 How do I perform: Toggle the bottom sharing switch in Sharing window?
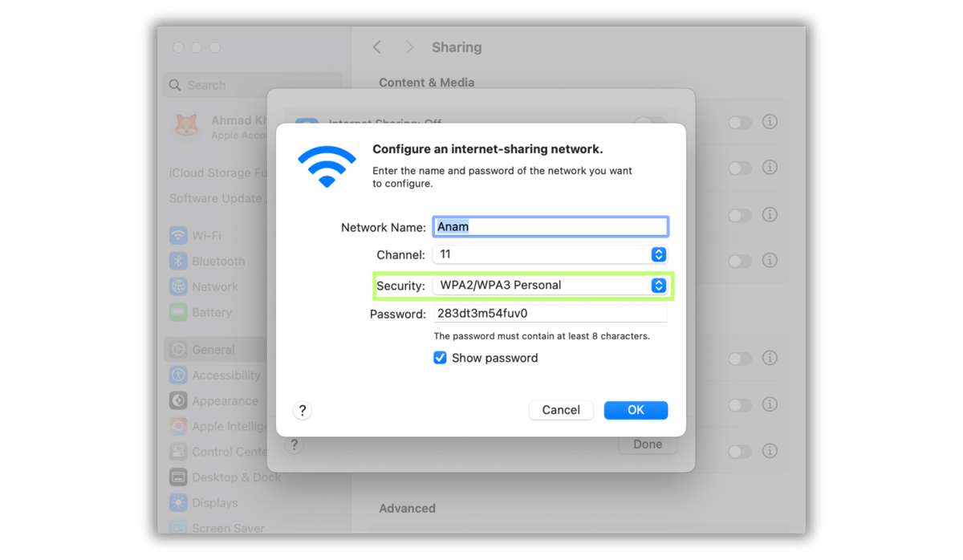coord(739,452)
